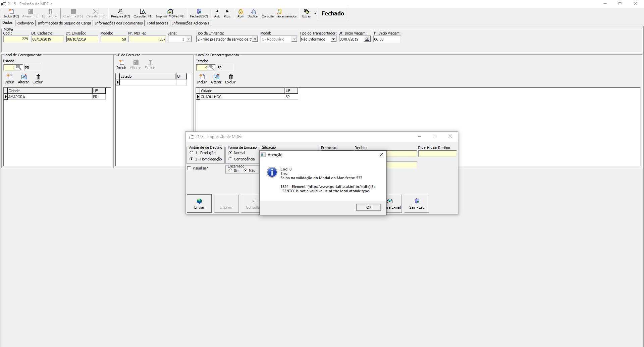Select Contingência radio button

click(x=230, y=159)
